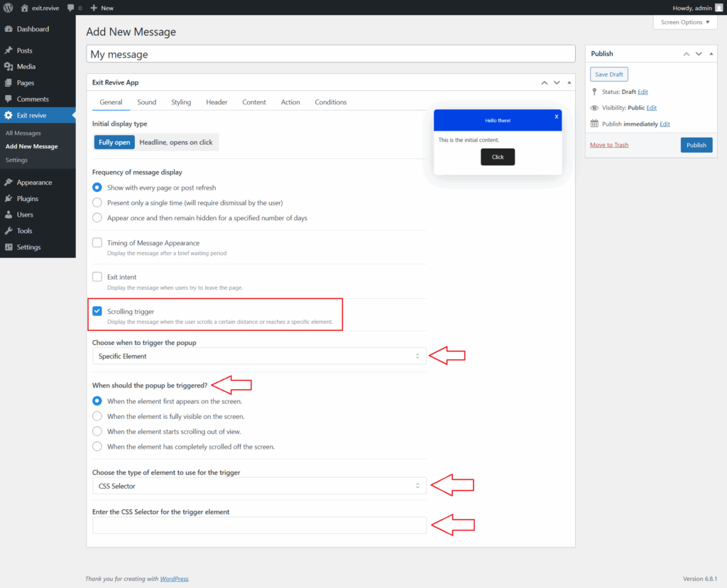
Task: Open the 'Specific Element' trigger dropdown
Action: [259, 356]
